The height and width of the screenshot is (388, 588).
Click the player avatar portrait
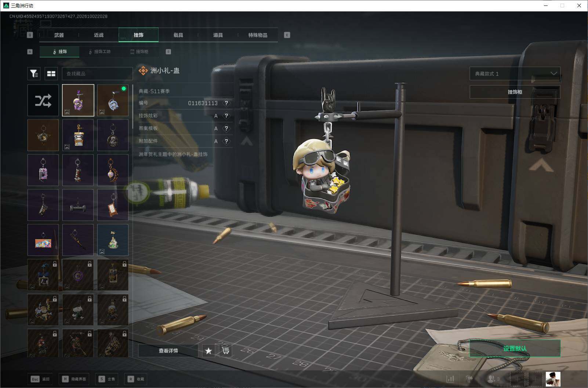coord(553,379)
